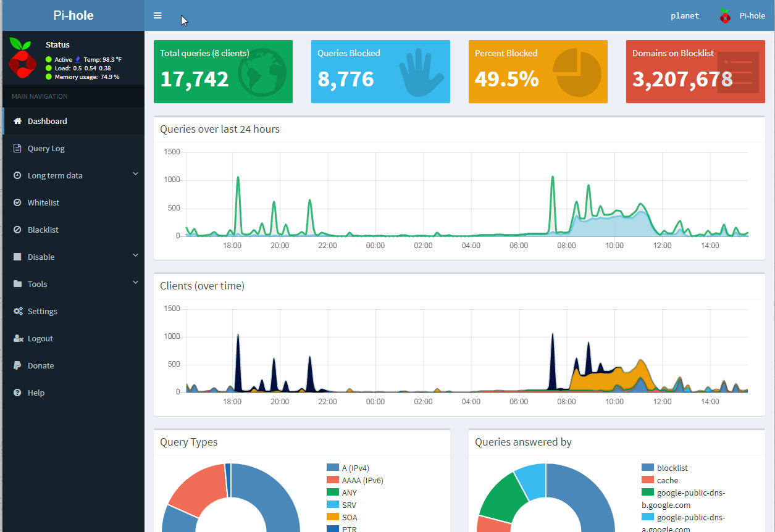Click the pie chart icon on Percent Blocked card
The height and width of the screenshot is (532, 775).
pos(577,72)
